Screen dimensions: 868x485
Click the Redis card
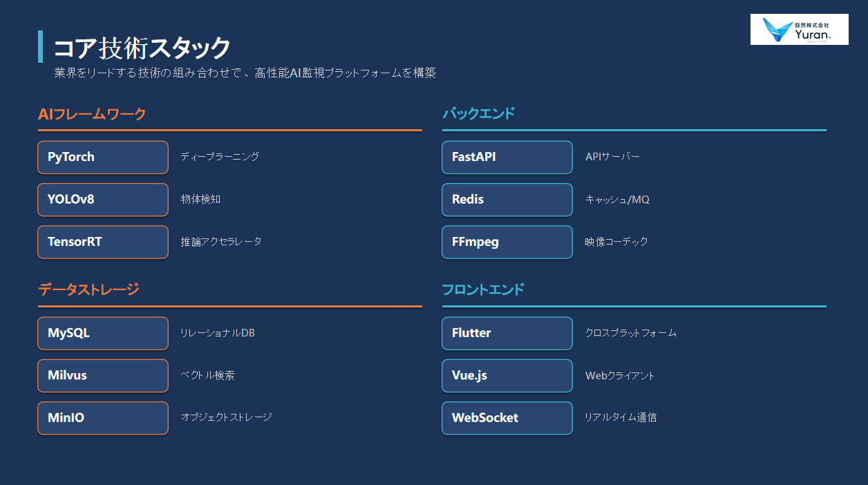coord(507,200)
